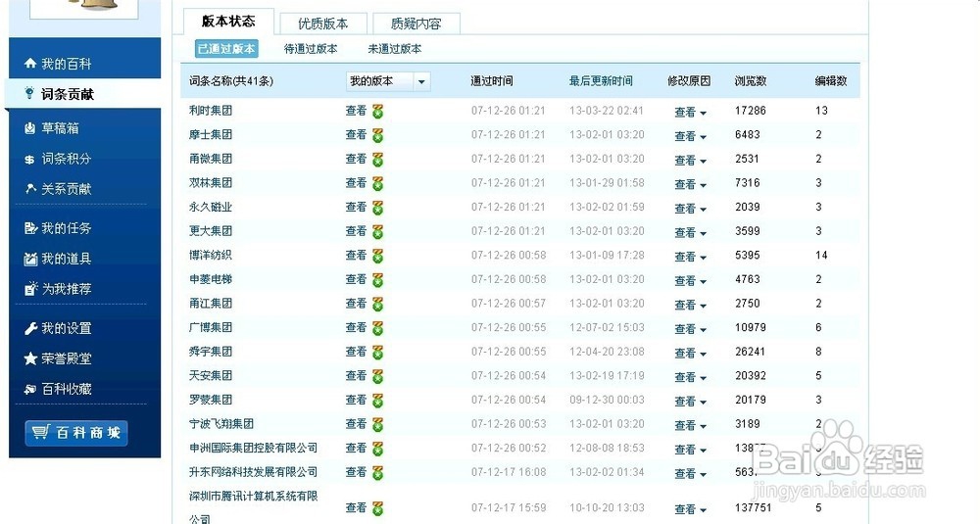Image resolution: width=980 pixels, height=524 pixels.
Task: Click the medal icon in 更大集团 row
Action: coord(377,232)
